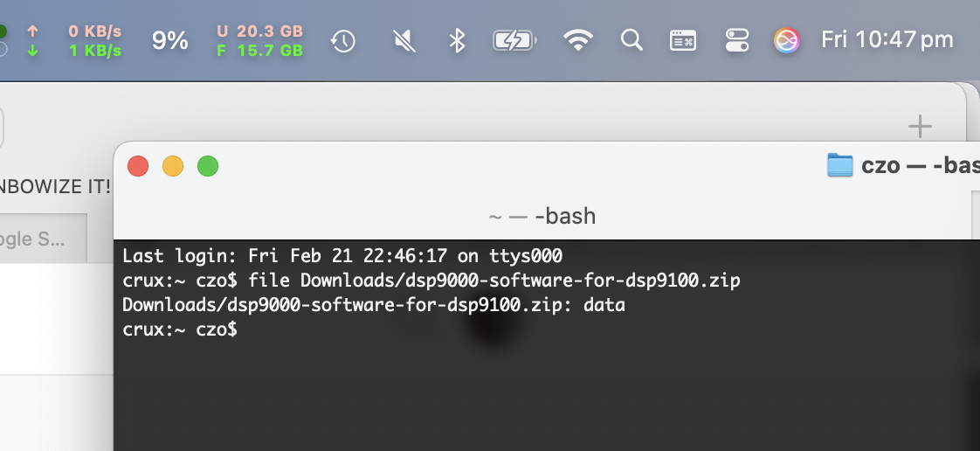This screenshot has width=980, height=451.
Task: Open the Fri 10:47 pm clock
Action: [x=887, y=40]
